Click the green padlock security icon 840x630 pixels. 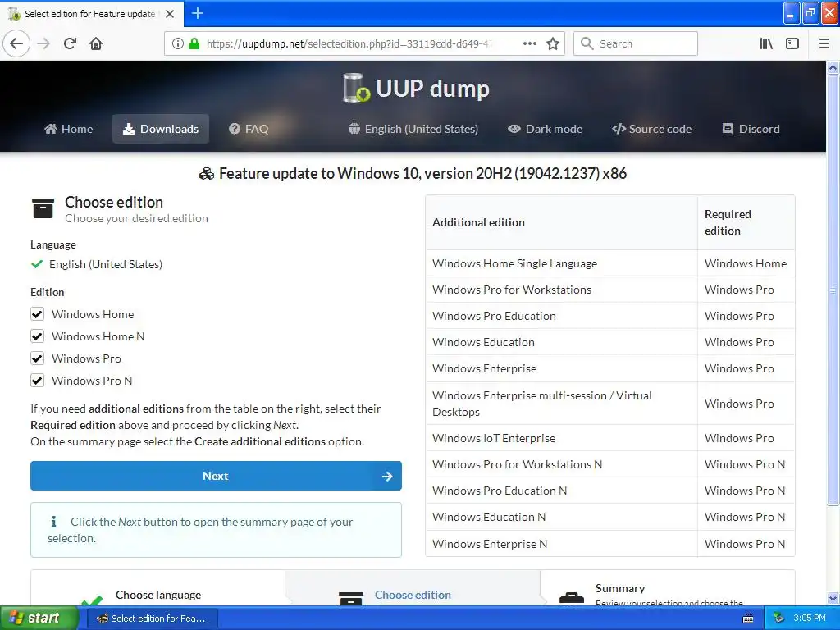[194, 43]
